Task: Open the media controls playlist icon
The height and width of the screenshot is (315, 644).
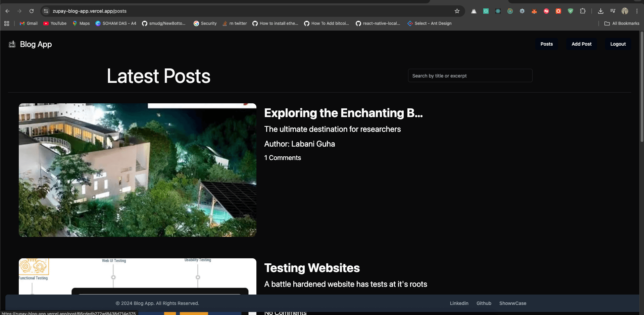Action: click(x=613, y=11)
